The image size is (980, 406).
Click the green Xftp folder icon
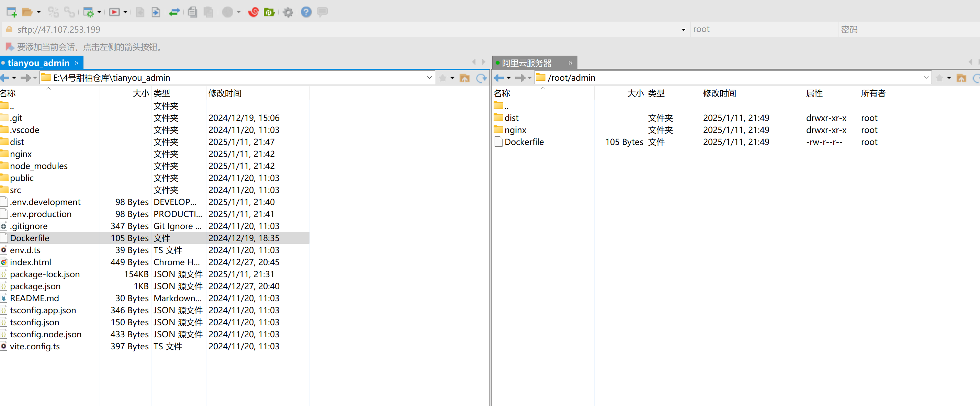pos(269,12)
